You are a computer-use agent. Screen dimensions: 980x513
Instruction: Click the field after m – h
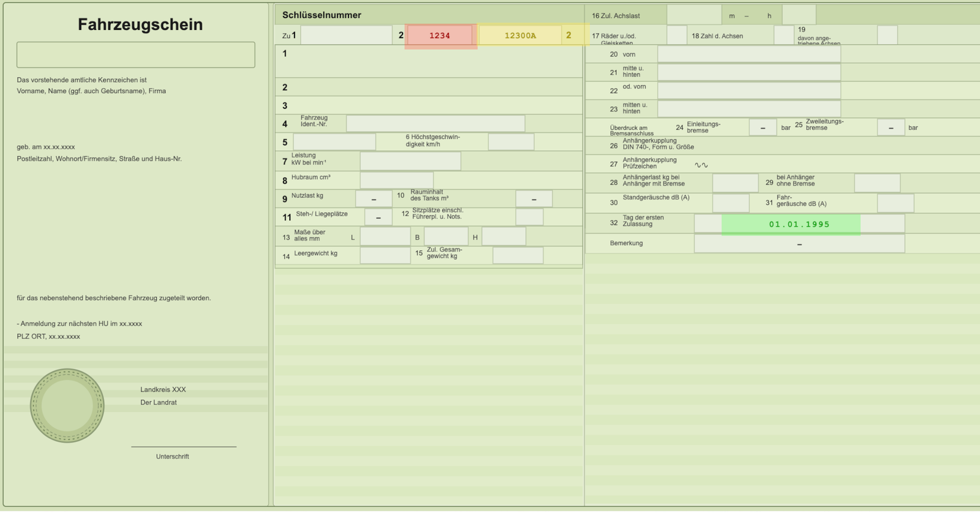(x=799, y=15)
